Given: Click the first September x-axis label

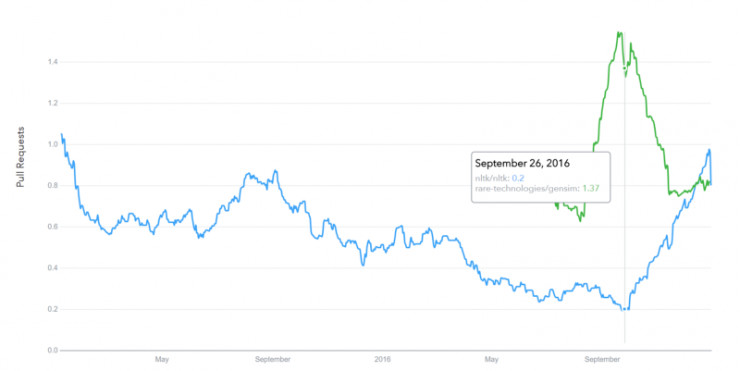Looking at the screenshot, I should pos(273,359).
